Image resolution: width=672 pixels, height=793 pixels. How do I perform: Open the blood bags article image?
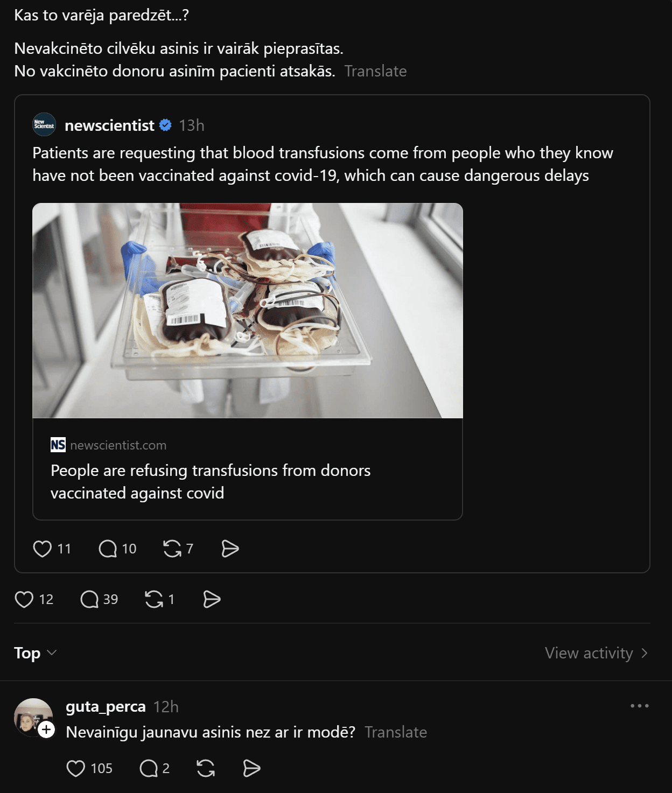click(248, 311)
